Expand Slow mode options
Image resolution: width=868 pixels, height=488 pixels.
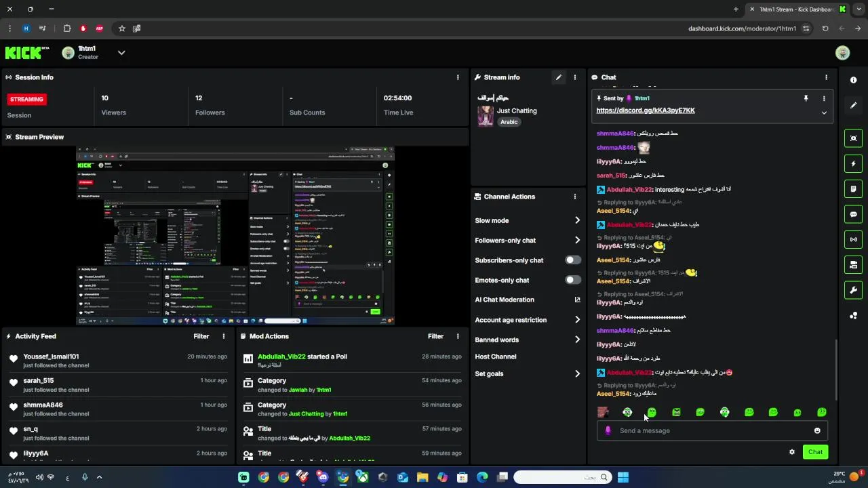click(x=578, y=220)
